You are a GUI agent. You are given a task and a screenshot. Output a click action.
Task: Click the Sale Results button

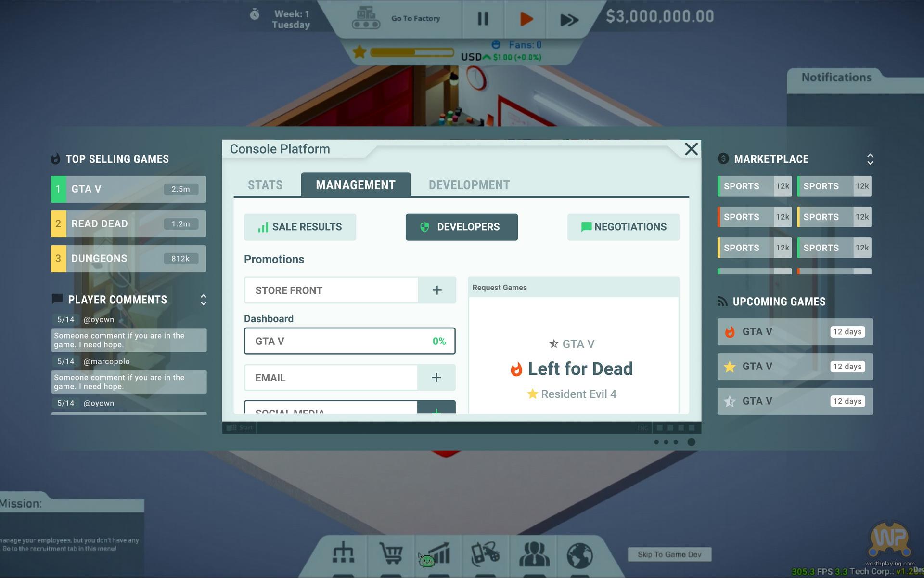pos(300,227)
